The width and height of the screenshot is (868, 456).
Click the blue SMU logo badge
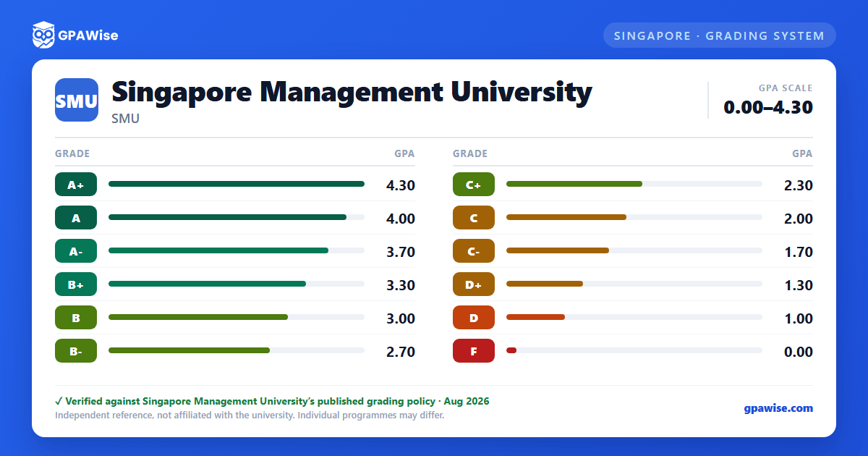tap(77, 100)
